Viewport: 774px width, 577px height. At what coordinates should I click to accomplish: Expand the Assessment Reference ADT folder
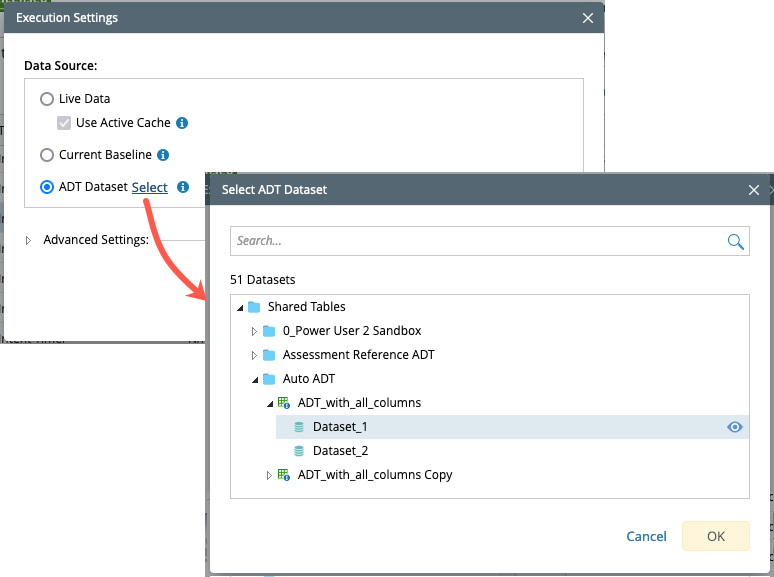pos(254,355)
